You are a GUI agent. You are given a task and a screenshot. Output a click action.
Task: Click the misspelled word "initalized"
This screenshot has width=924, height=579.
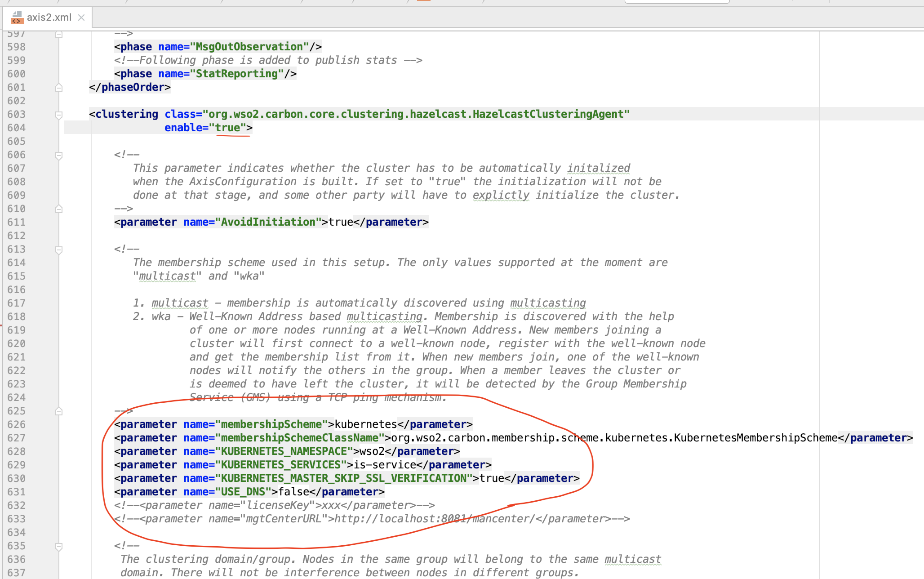[598, 168]
